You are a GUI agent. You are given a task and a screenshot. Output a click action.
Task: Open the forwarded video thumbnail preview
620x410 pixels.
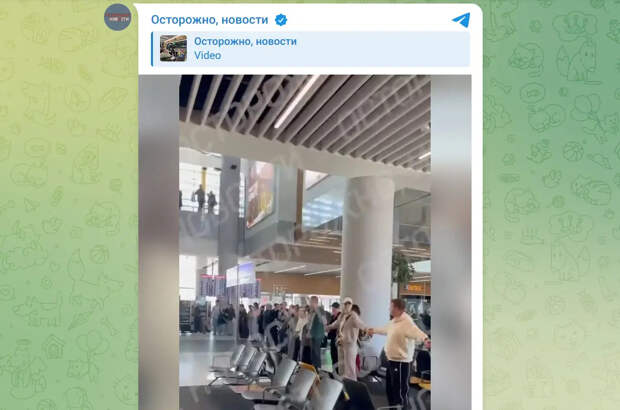pyautogui.click(x=173, y=48)
